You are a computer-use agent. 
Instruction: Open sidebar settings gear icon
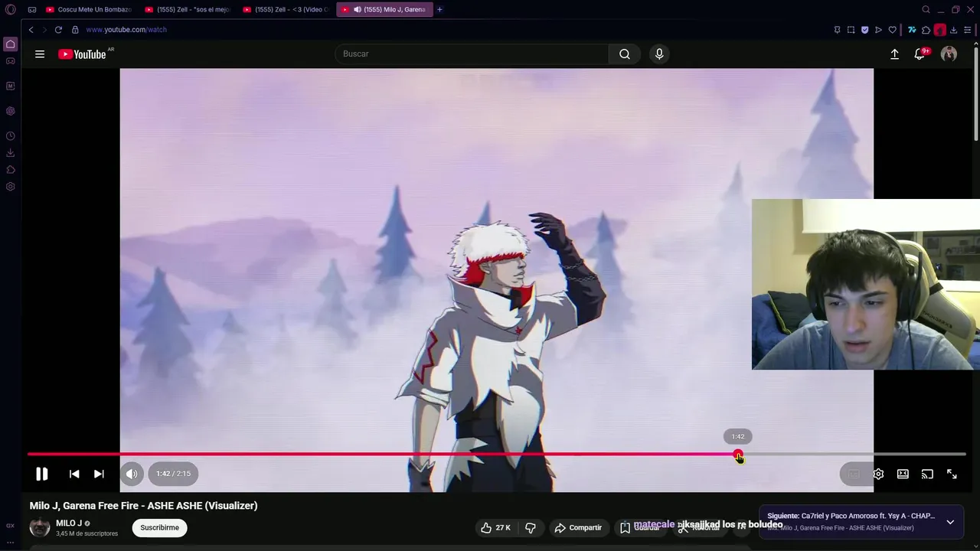pos(10,187)
